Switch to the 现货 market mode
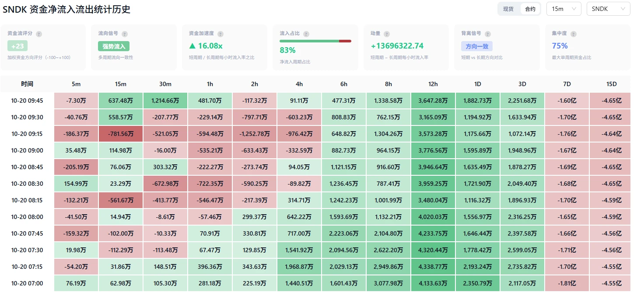 tap(508, 9)
